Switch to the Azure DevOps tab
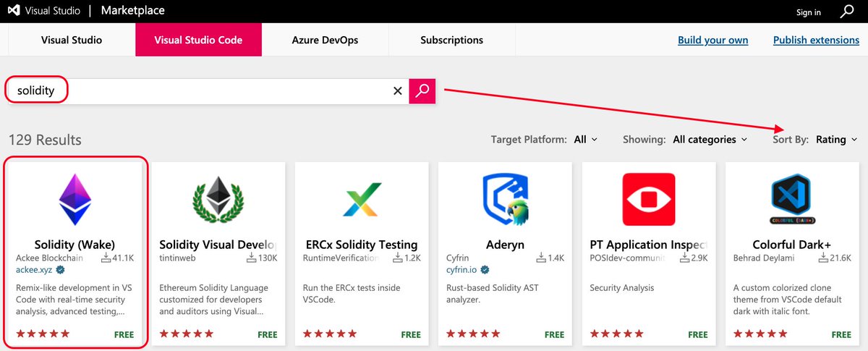Screen dimensions: 868x351 [325, 40]
